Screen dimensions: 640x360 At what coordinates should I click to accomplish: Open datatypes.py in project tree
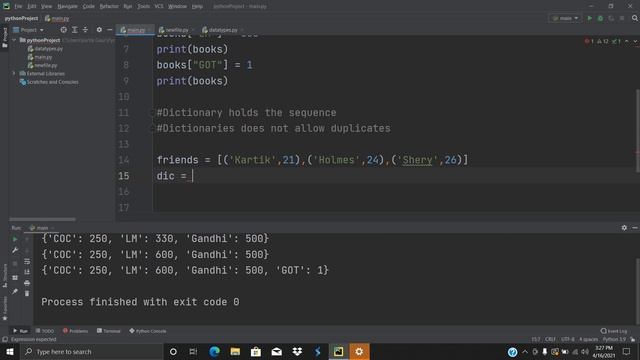point(45,49)
